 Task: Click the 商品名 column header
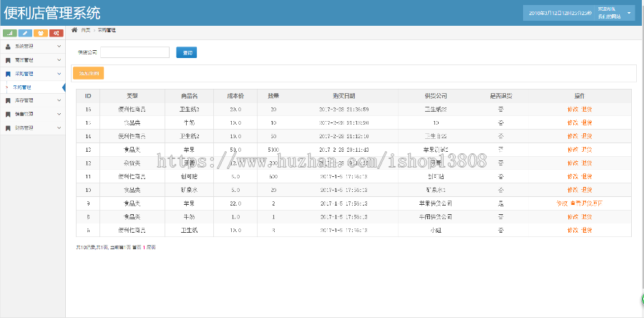click(190, 96)
